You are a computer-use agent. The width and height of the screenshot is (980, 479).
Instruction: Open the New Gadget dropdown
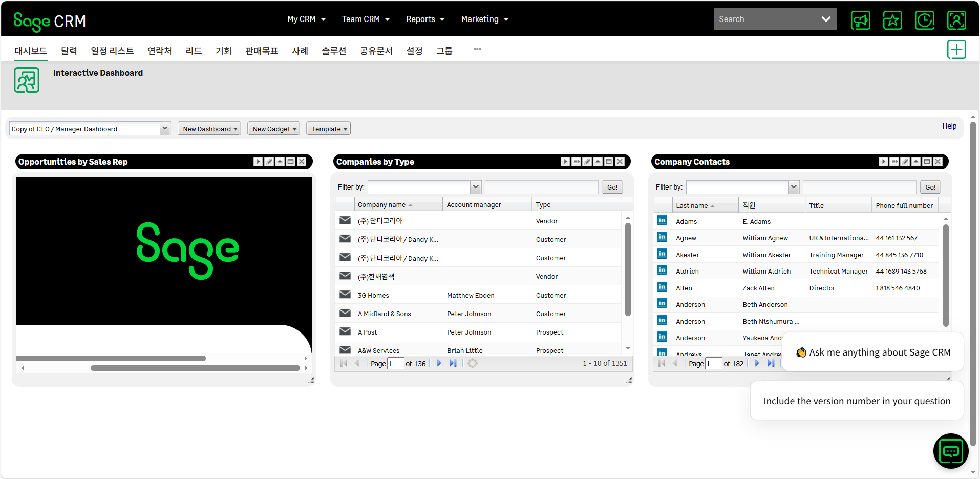click(273, 129)
